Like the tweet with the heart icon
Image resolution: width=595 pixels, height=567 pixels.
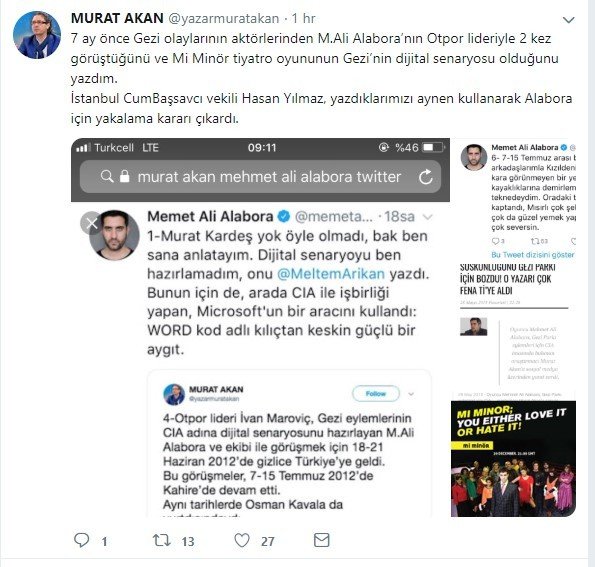242,540
